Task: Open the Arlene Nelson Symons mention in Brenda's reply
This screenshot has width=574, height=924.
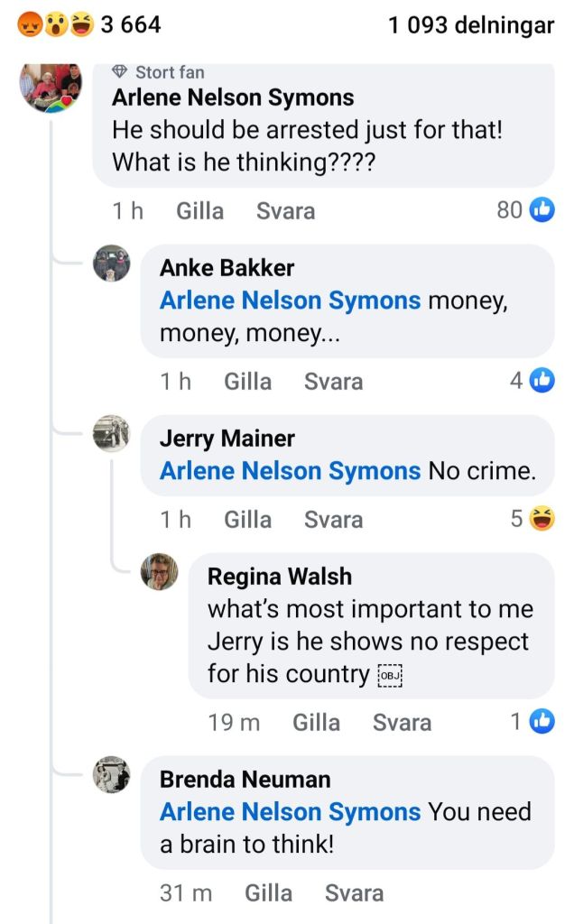Action: [290, 812]
